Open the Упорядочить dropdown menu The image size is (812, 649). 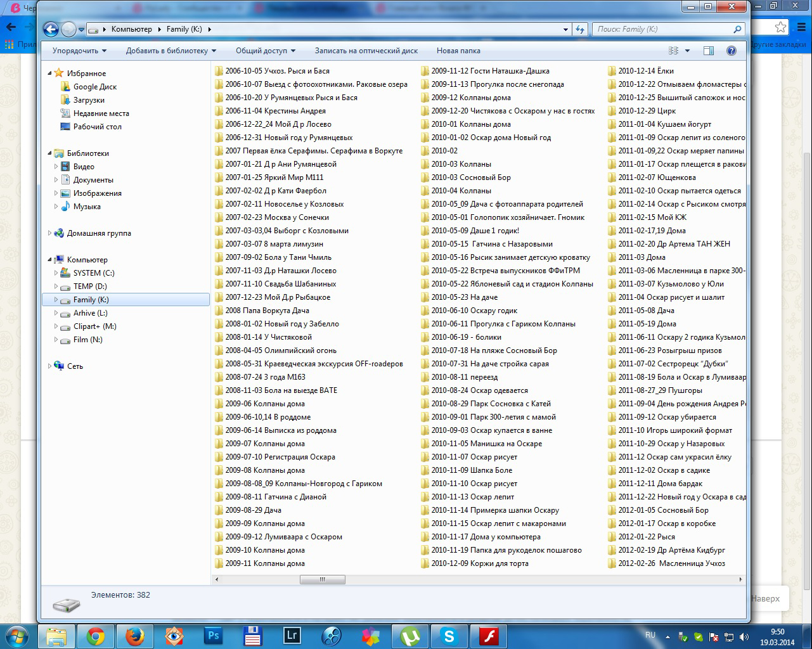click(x=79, y=51)
